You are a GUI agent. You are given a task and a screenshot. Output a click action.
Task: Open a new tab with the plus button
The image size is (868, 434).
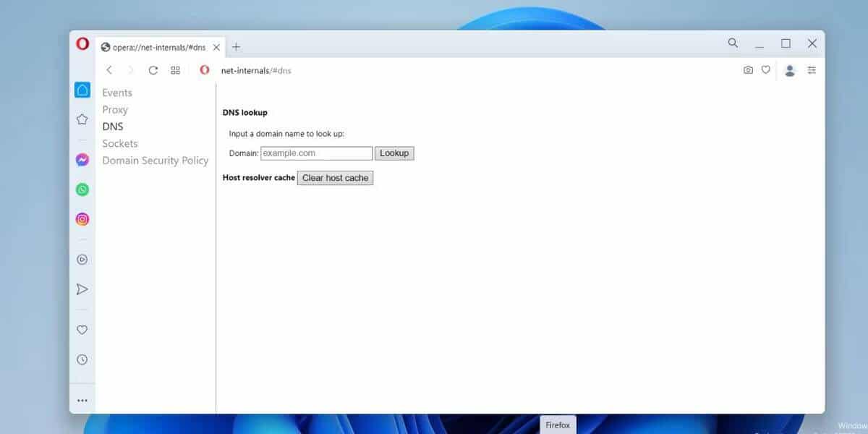pyautogui.click(x=236, y=47)
